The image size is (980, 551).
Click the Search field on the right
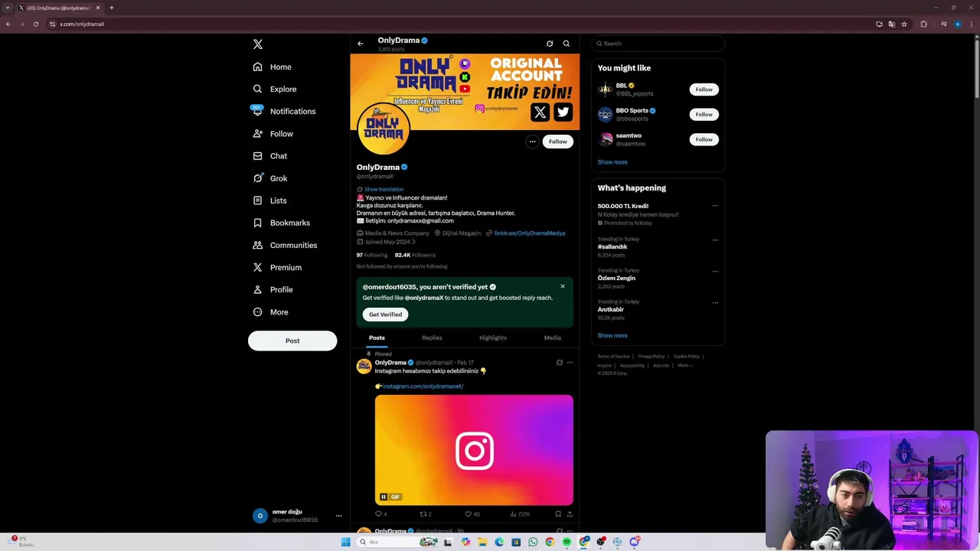tap(658, 44)
